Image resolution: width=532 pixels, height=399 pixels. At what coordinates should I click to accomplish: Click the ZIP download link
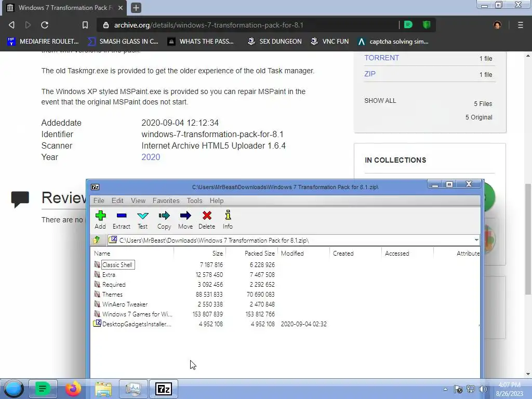tap(370, 74)
